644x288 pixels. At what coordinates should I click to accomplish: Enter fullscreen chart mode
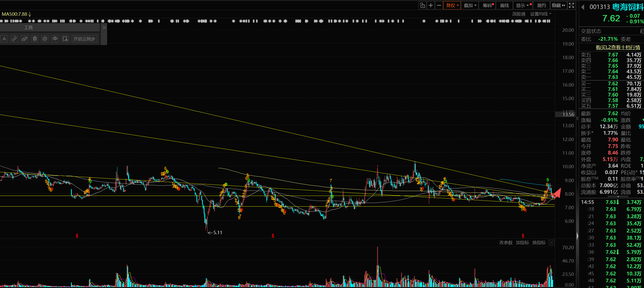pyautogui.click(x=571, y=6)
